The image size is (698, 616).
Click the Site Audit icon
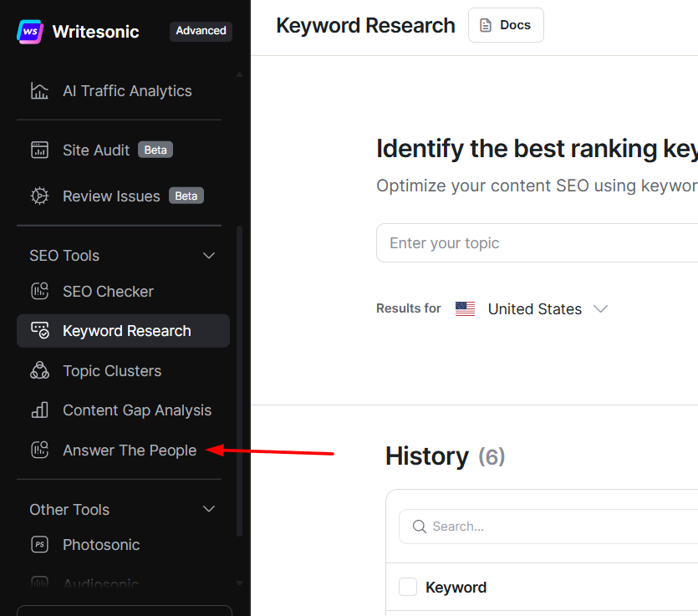[39, 150]
